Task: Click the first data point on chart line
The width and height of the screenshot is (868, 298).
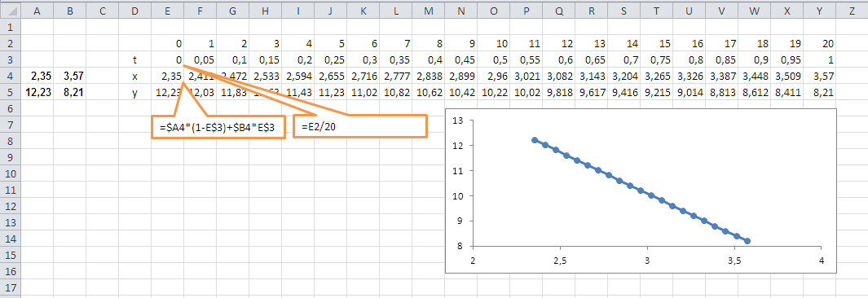Action: click(x=535, y=140)
